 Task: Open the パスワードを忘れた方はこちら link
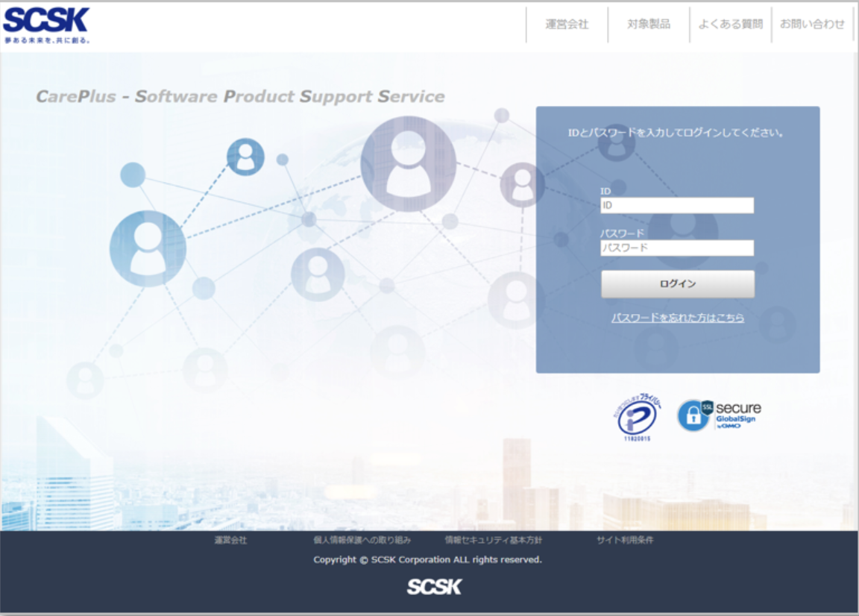pos(678,318)
